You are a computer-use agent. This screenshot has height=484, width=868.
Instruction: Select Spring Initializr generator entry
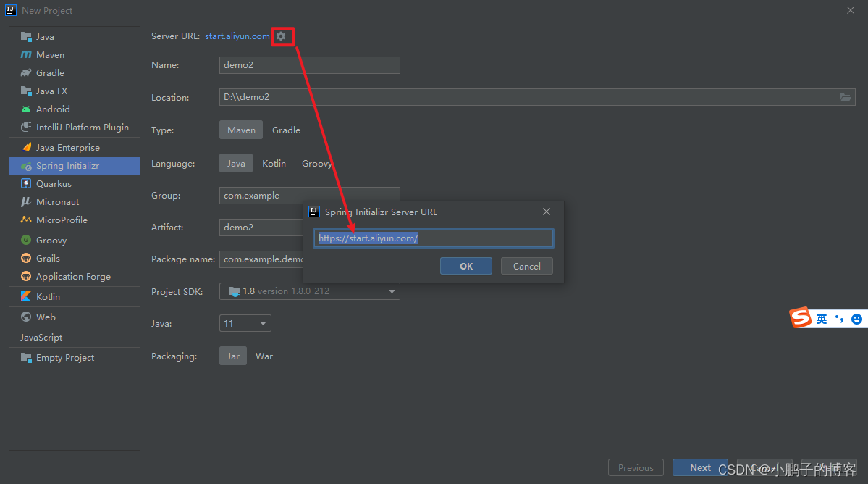75,166
